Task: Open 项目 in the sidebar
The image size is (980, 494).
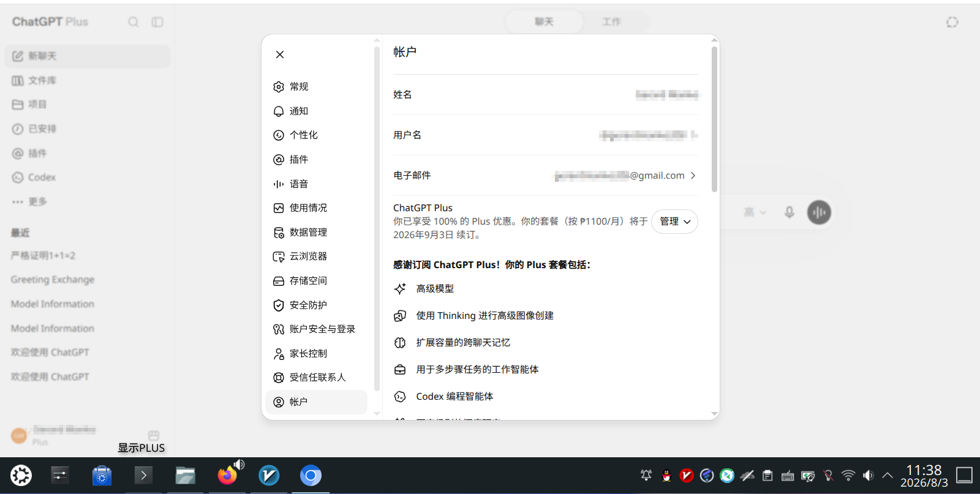Action: pos(88,105)
